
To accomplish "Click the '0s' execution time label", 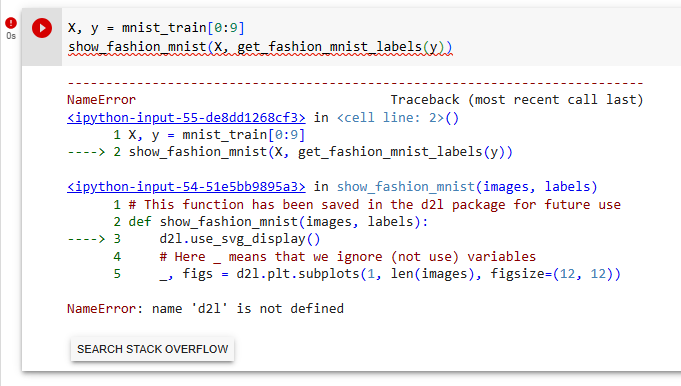I will pos(11,36).
